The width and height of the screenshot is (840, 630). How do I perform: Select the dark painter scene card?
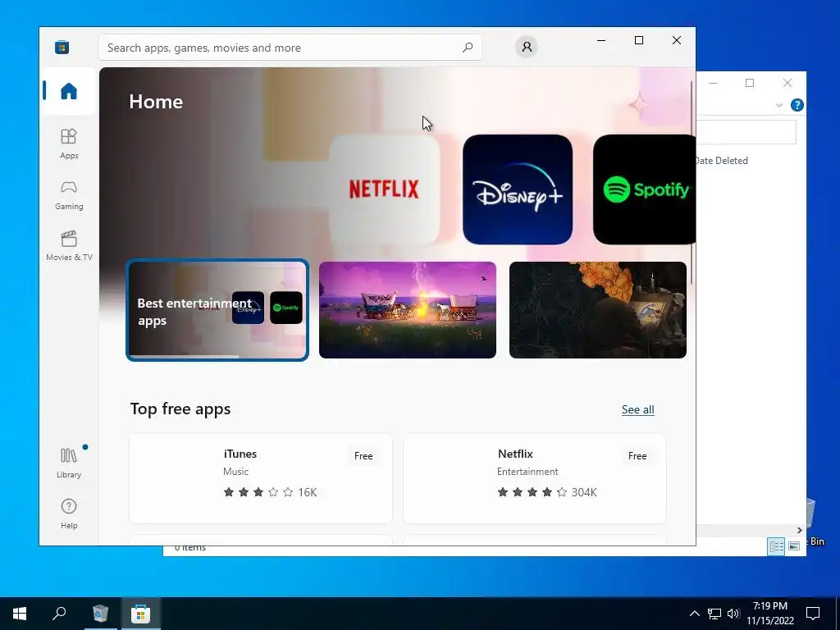click(x=597, y=309)
